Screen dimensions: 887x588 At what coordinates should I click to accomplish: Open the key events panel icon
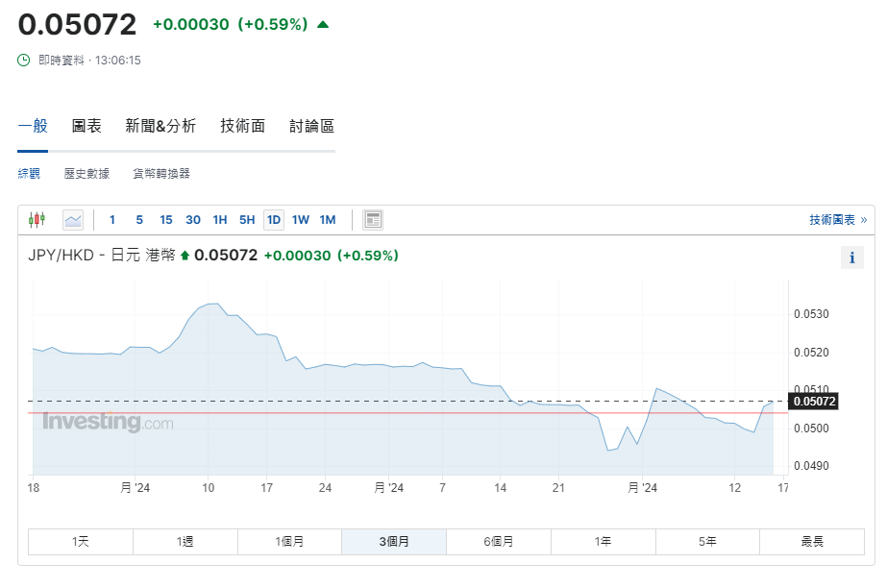point(372,218)
